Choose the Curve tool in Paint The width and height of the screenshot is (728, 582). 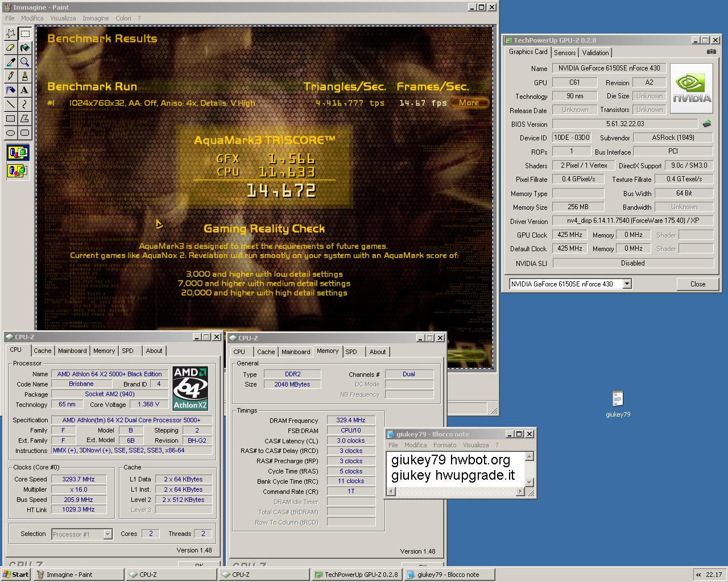pyautogui.click(x=25, y=105)
